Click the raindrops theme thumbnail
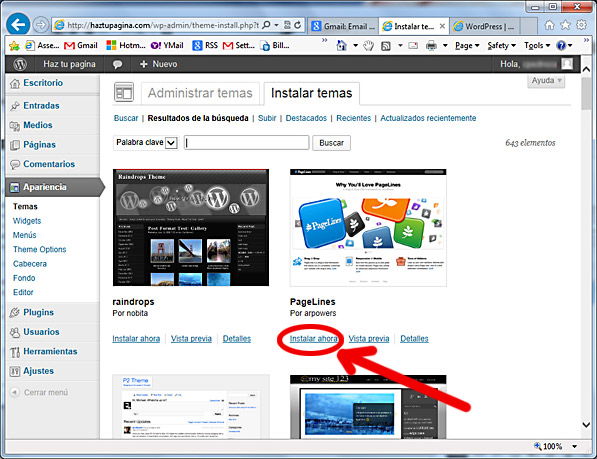597x459 pixels. click(191, 228)
